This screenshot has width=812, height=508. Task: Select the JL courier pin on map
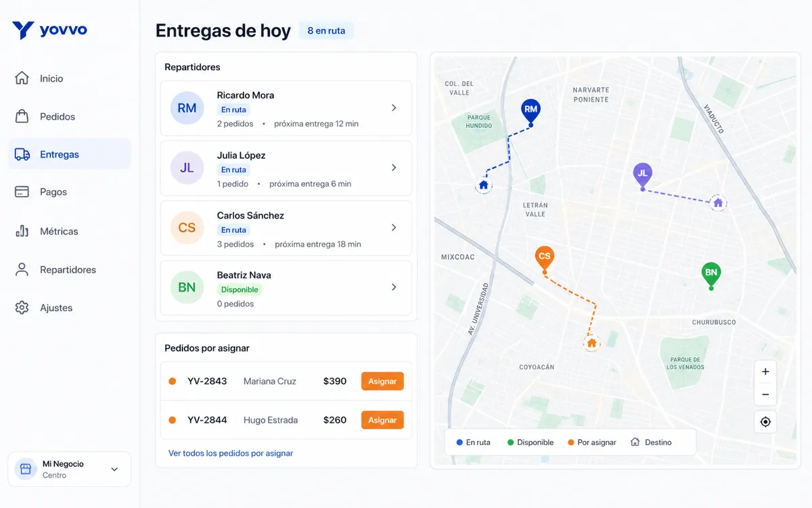[x=643, y=175]
